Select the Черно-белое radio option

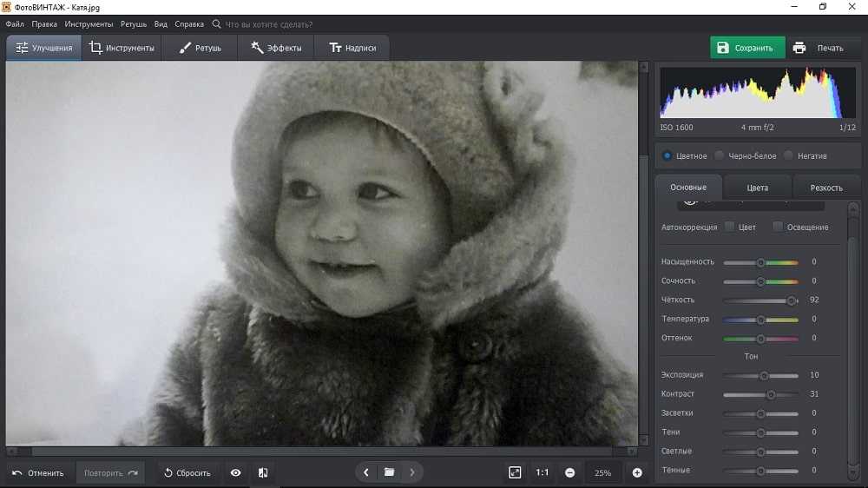[x=720, y=155]
